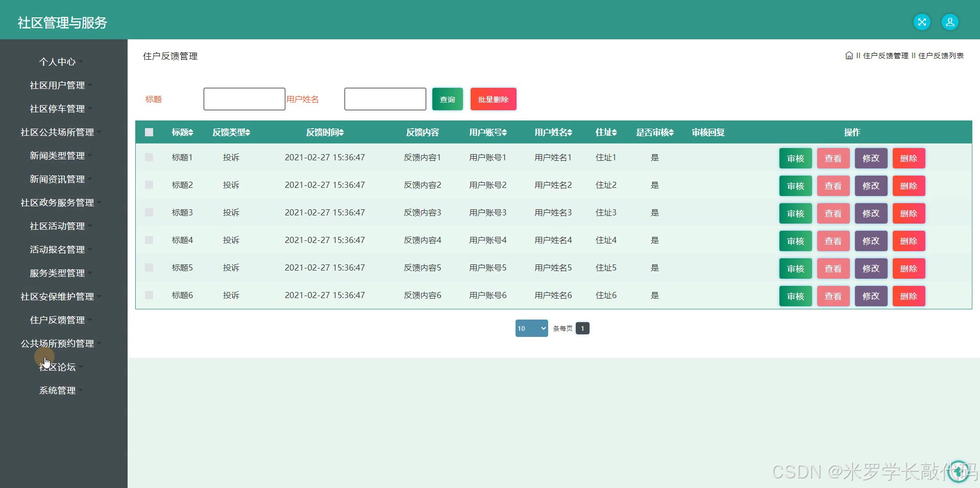Expand 新闻资讯管理 sidebar menu
980x488 pixels.
[61, 179]
